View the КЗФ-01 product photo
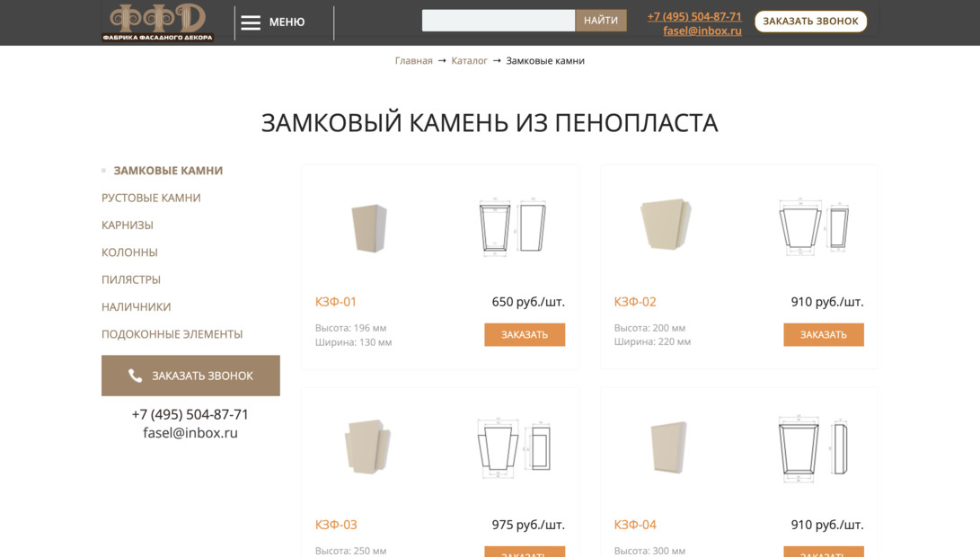This screenshot has height=557, width=980. point(369,228)
